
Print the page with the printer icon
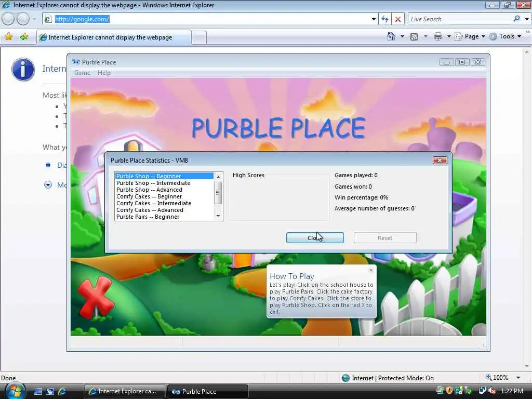(x=437, y=37)
